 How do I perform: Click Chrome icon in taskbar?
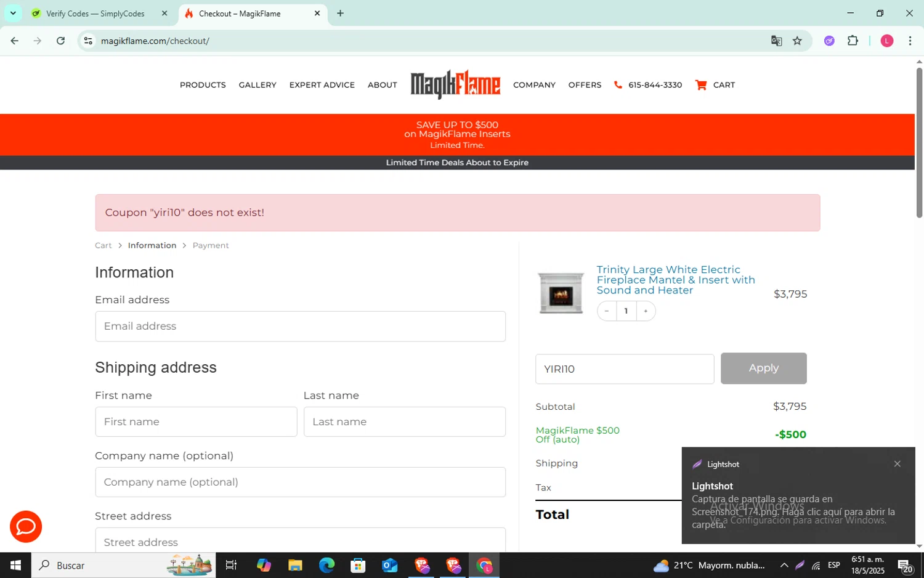(484, 565)
